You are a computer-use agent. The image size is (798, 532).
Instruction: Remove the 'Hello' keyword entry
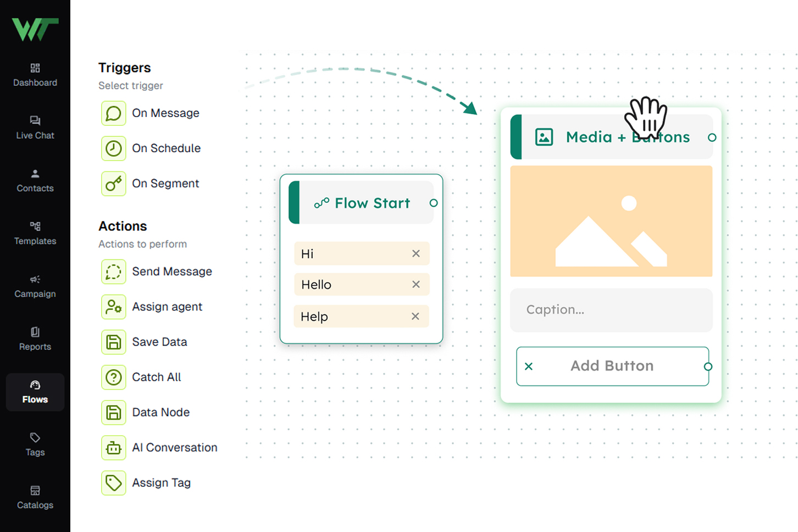point(416,284)
